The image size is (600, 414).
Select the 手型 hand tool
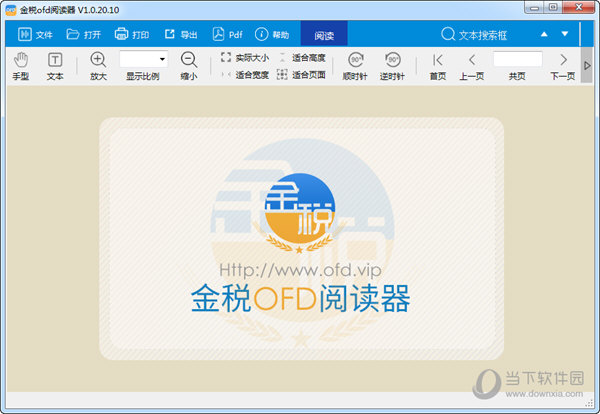21,66
